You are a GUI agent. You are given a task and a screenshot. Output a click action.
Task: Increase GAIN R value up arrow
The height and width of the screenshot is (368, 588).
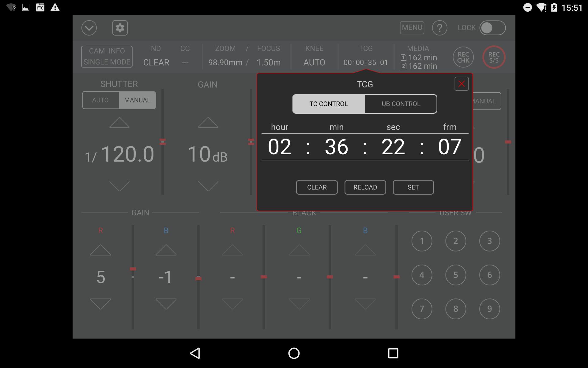coord(100,250)
